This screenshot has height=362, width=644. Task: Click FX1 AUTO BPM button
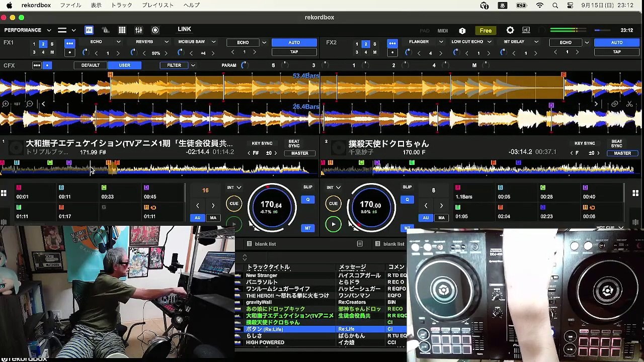coord(294,43)
